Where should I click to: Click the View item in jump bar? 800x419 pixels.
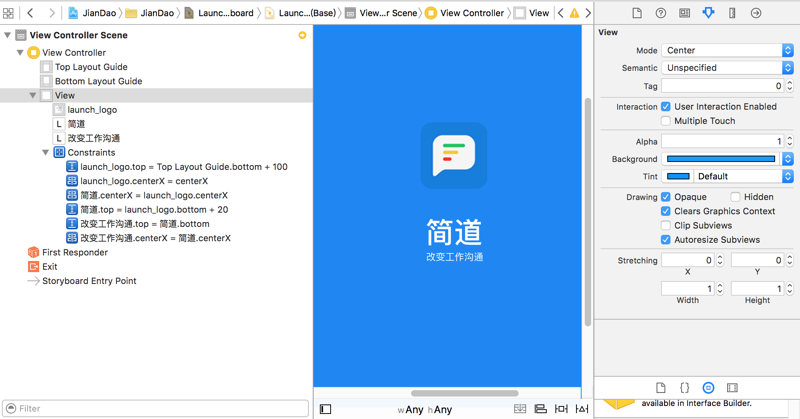(532, 13)
